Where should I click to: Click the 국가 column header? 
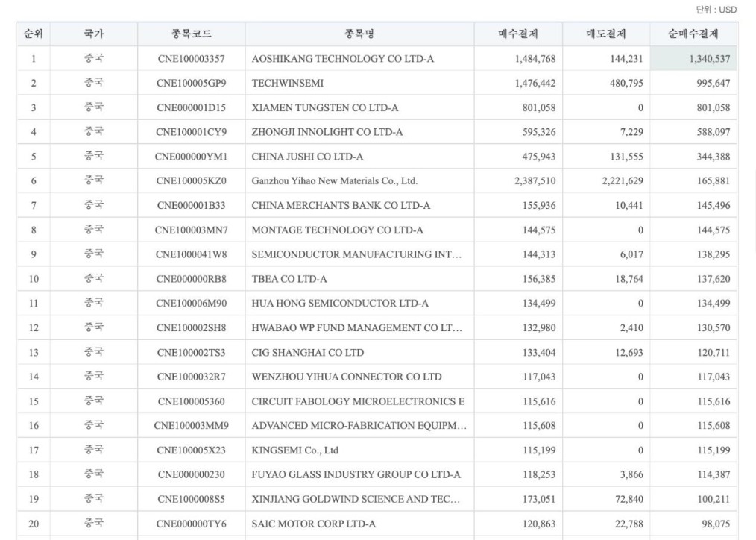pos(93,34)
